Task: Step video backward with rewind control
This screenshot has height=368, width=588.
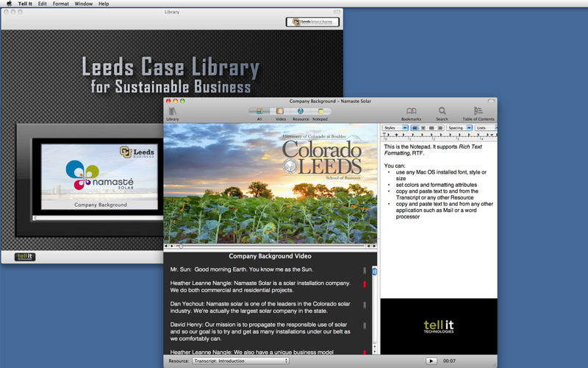Action: pos(368,246)
